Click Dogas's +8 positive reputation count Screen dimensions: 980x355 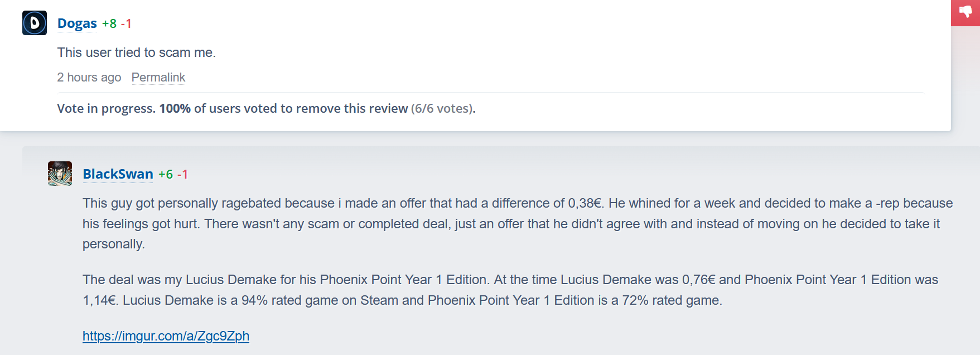[109, 23]
